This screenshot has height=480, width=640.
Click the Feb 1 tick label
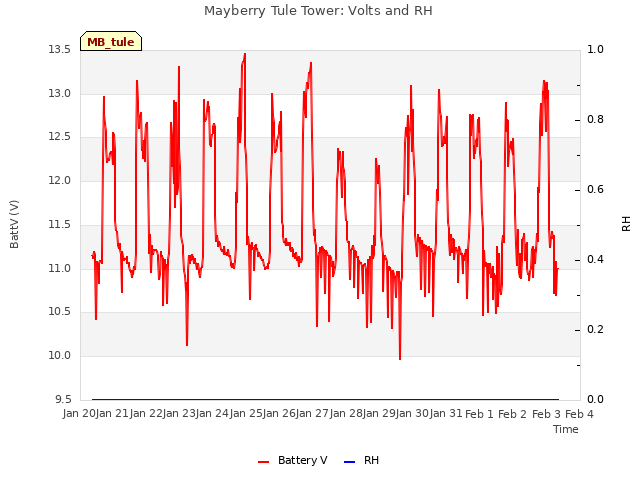click(x=479, y=414)
